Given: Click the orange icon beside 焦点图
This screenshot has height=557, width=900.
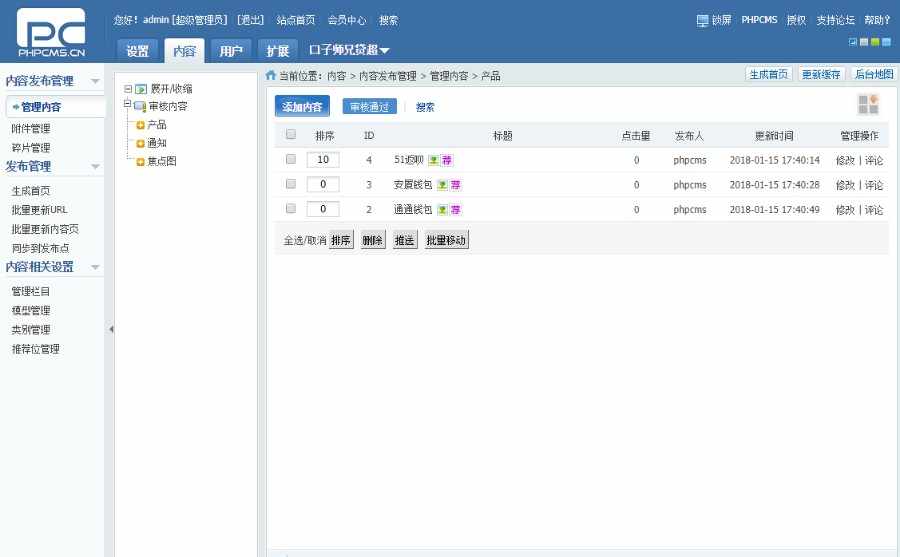Looking at the screenshot, I should (x=141, y=162).
